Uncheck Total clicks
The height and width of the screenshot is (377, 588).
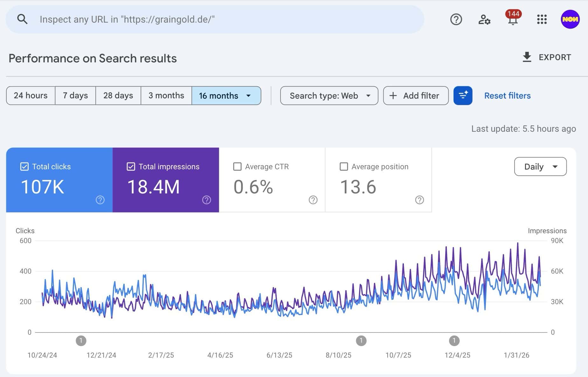(x=24, y=166)
